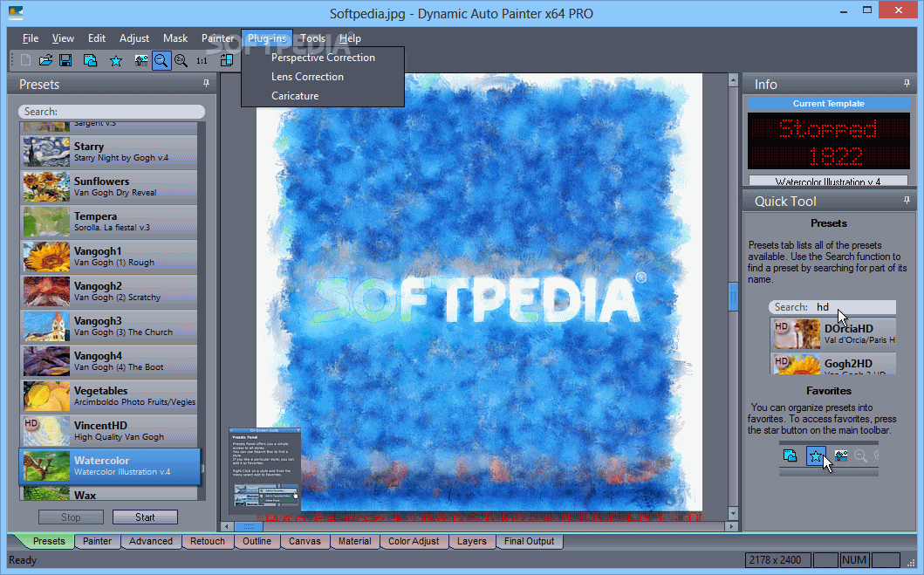Image resolution: width=924 pixels, height=575 pixels.
Task: Click canvas horizontal scrollbar right arrow
Action: click(x=732, y=526)
